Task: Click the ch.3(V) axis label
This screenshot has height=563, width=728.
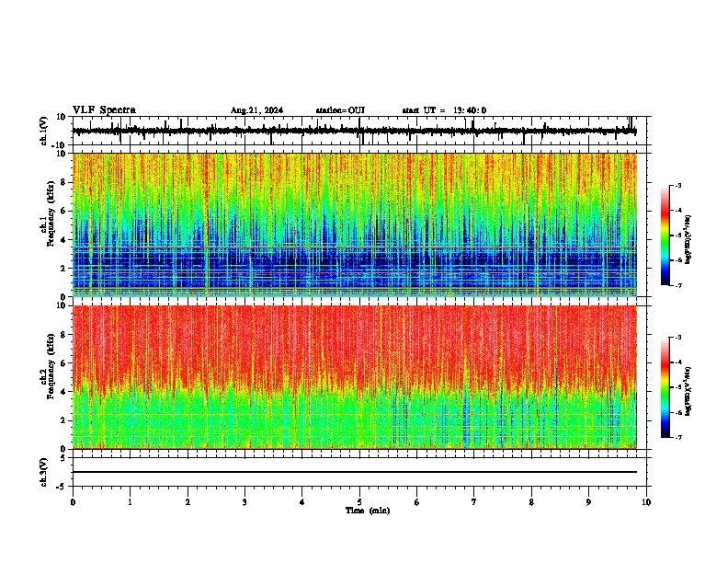Action: tap(44, 472)
